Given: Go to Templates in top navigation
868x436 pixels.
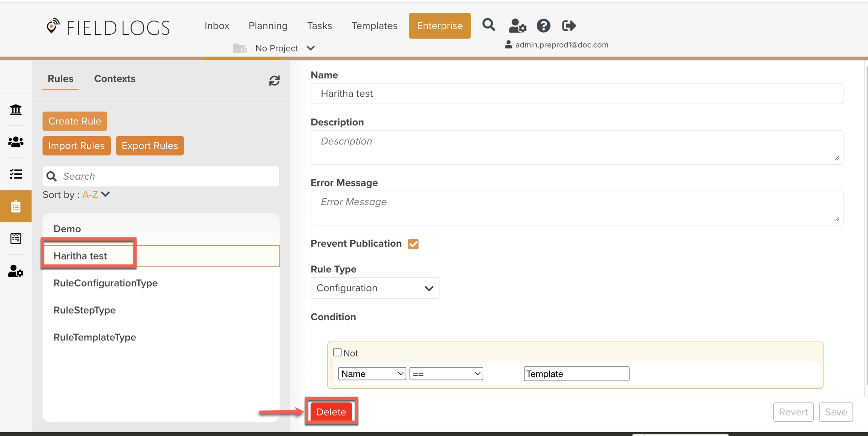Looking at the screenshot, I should click(374, 26).
